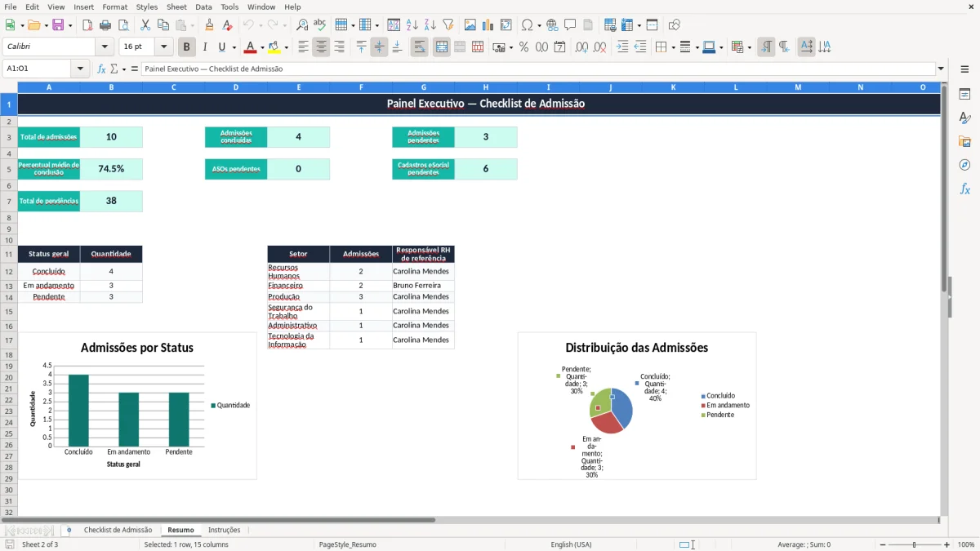Viewport: 980px width, 551px height.
Task: Expand the formula bar
Action: (941, 69)
